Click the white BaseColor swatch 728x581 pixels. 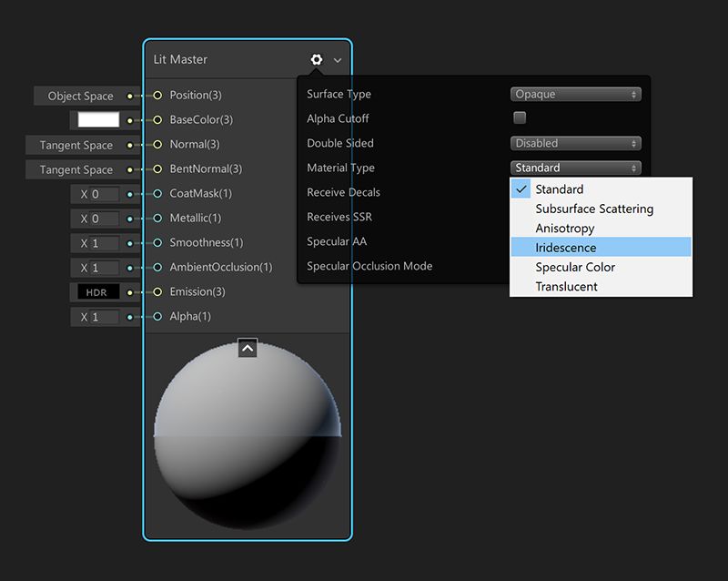pos(98,120)
